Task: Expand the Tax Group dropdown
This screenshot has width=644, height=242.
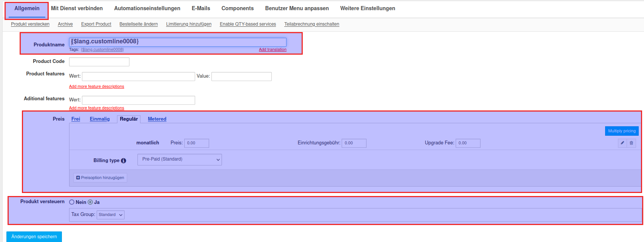Action: coord(110,215)
